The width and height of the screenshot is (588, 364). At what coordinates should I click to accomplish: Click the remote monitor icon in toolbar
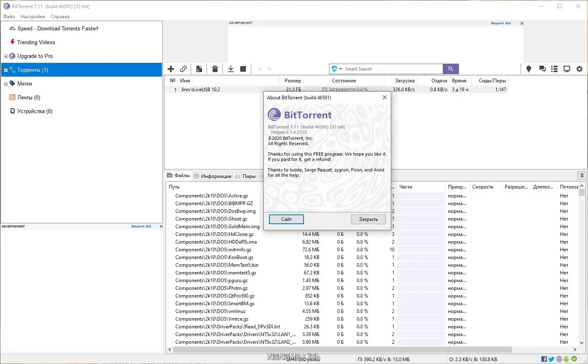coord(567,69)
